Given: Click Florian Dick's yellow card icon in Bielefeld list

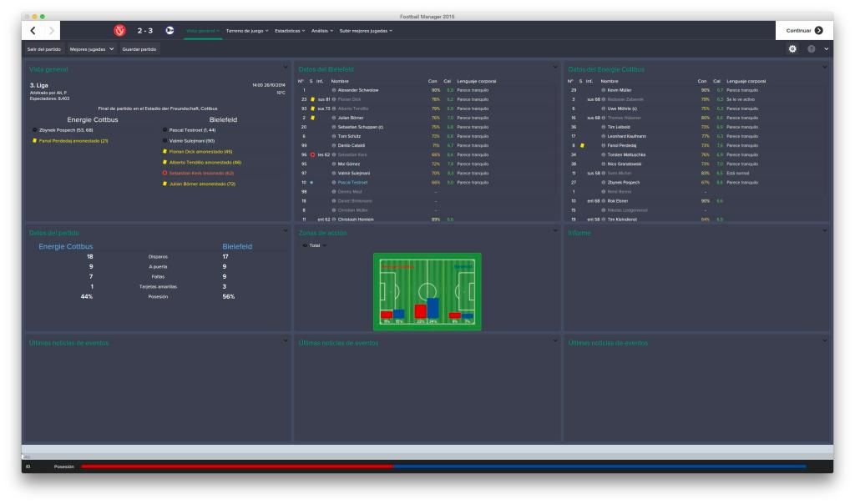Looking at the screenshot, I should coord(312,99).
